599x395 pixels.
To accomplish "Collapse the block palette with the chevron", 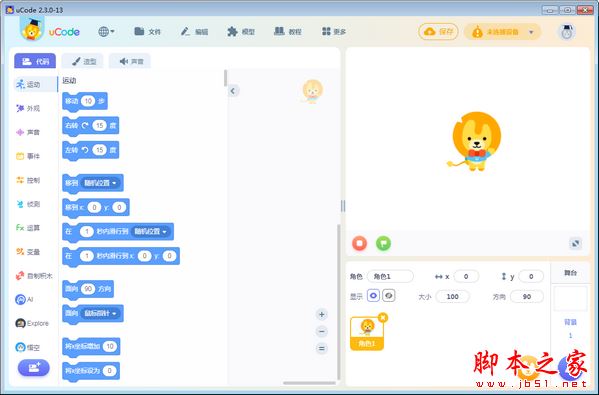I will pyautogui.click(x=233, y=91).
